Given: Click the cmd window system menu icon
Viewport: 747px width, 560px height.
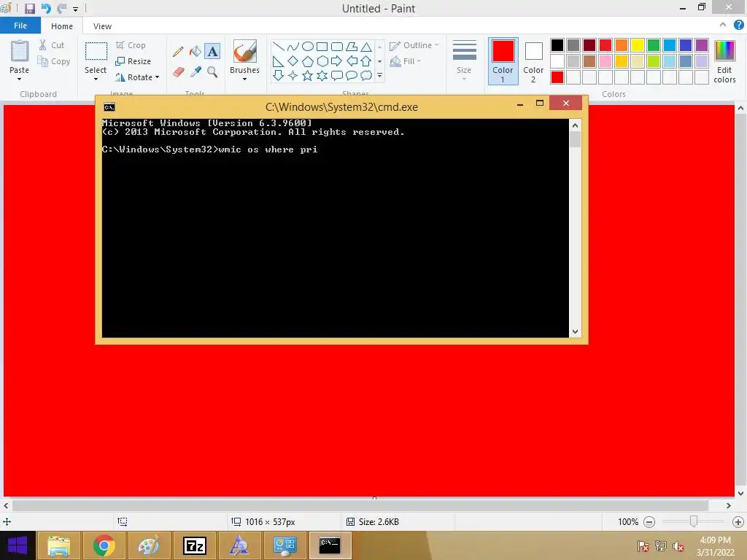Looking at the screenshot, I should coord(109,107).
